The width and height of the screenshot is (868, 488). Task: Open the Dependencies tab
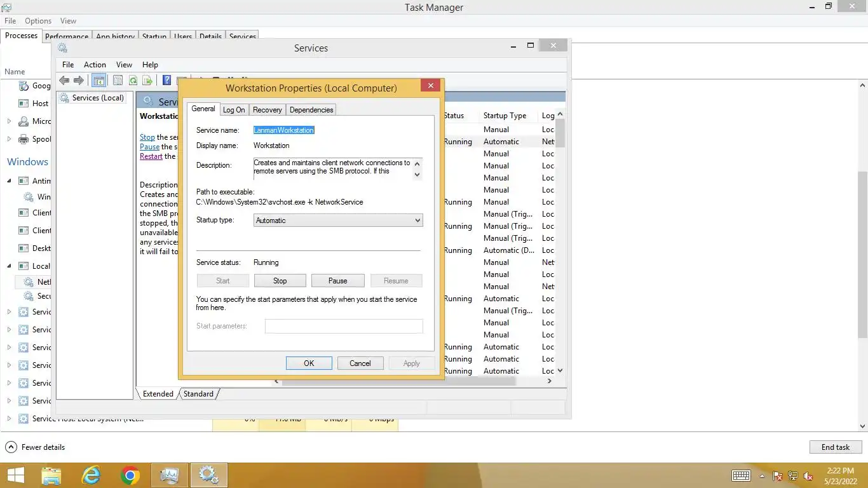[x=311, y=110]
